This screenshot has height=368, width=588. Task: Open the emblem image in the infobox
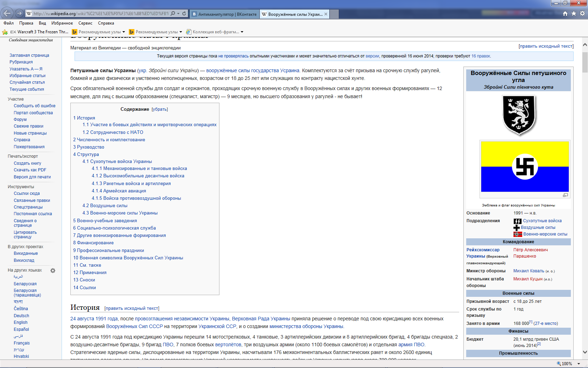coord(519,115)
